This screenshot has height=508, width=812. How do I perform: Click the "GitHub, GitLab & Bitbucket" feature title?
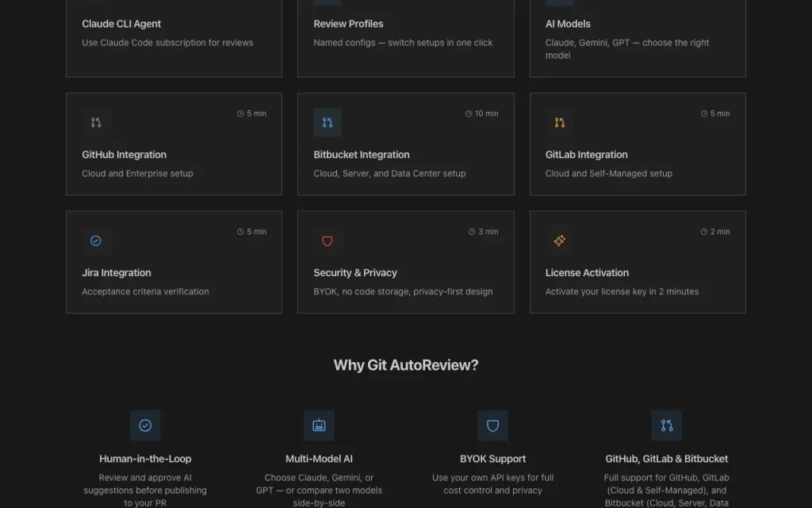(x=666, y=459)
